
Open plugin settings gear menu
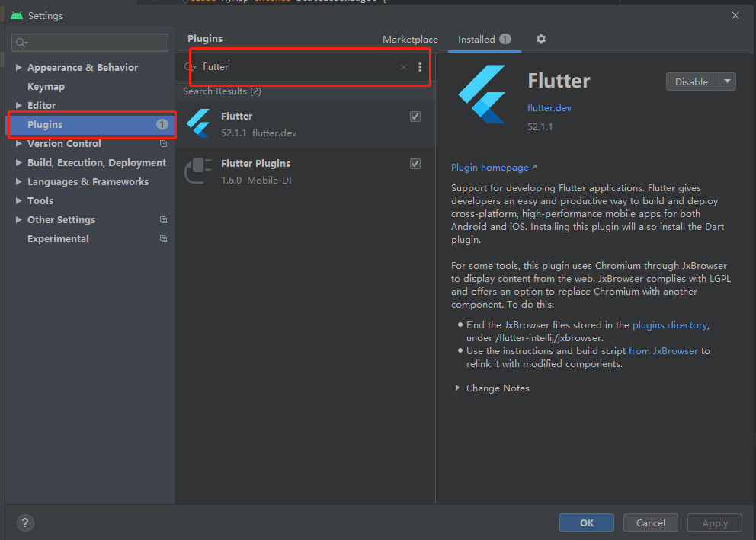coord(541,39)
